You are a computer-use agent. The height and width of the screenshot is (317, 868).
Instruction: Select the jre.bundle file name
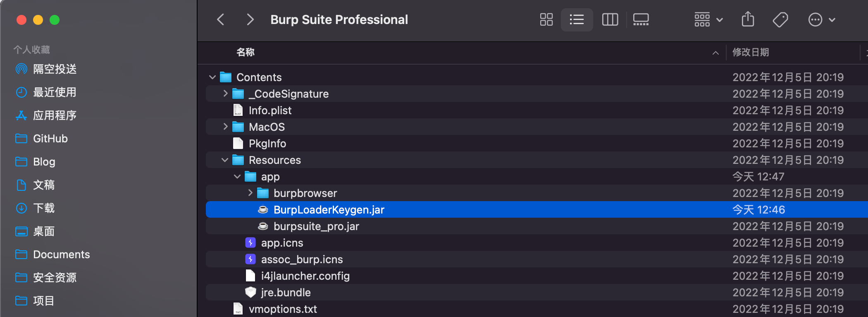286,293
